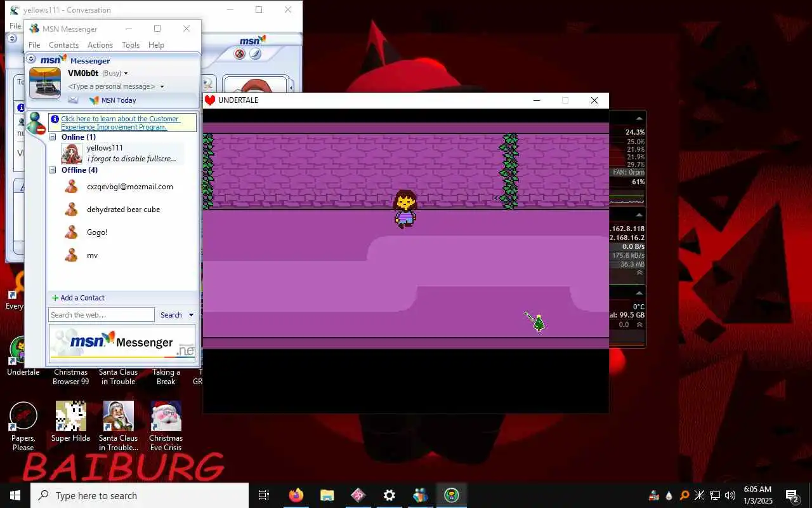Screen dimensions: 812x508
Task: Collapse the MSN Messenger header panel chevron
Action: (31, 59)
